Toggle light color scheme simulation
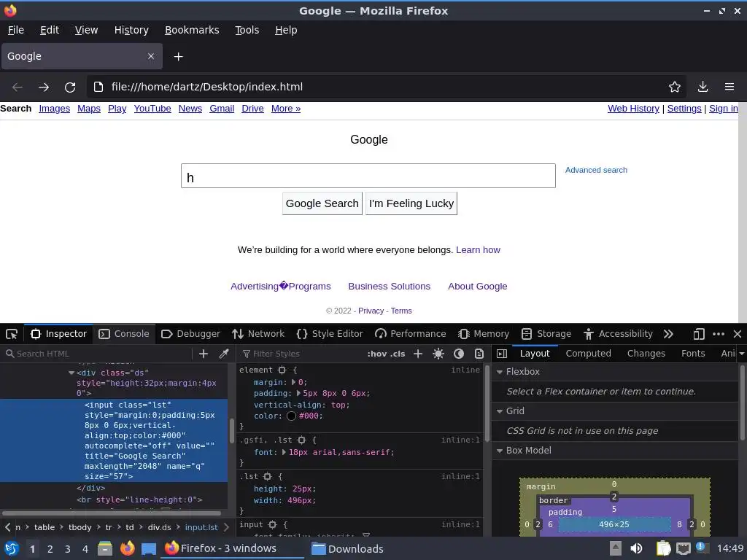The image size is (747, 560). pos(438,354)
